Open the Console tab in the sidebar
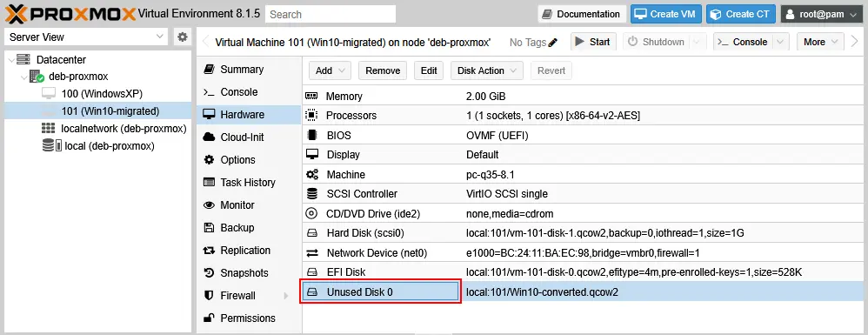868x335 pixels. 249,92
